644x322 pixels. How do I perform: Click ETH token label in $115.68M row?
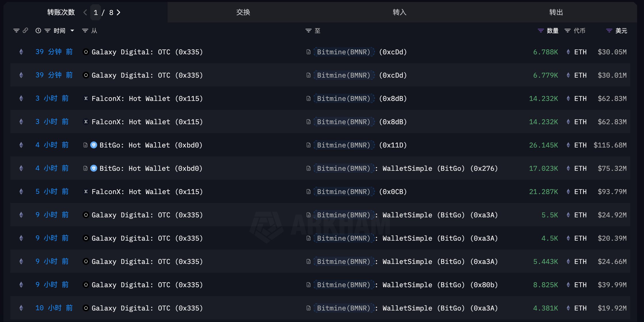[x=580, y=145]
